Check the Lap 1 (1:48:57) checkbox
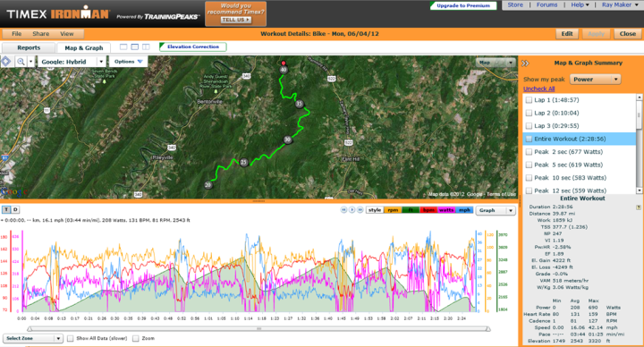 click(x=529, y=100)
